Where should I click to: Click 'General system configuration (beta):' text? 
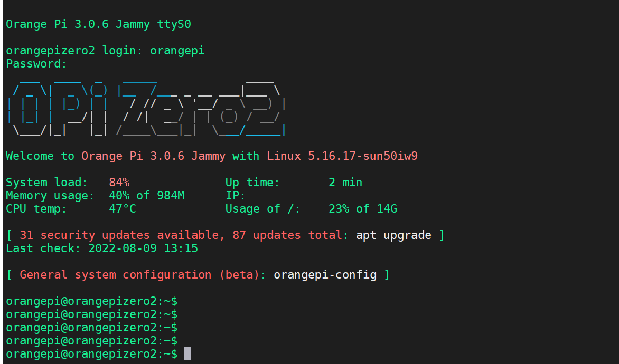tap(143, 275)
